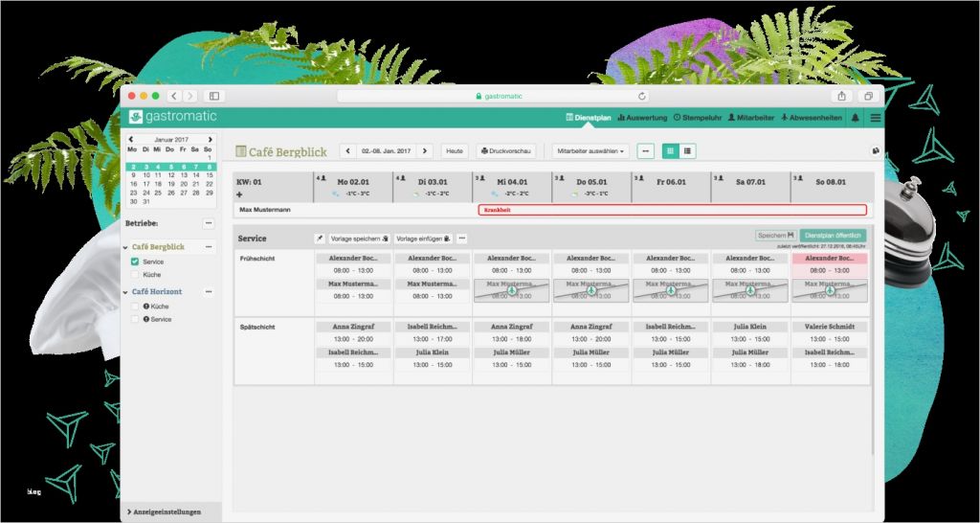Click the Café Bergblick page heading

click(x=287, y=152)
